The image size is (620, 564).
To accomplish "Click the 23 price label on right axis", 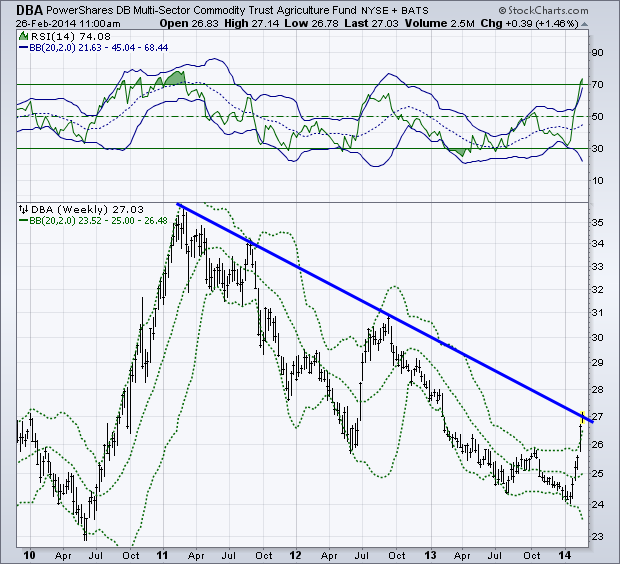I will coord(600,537).
